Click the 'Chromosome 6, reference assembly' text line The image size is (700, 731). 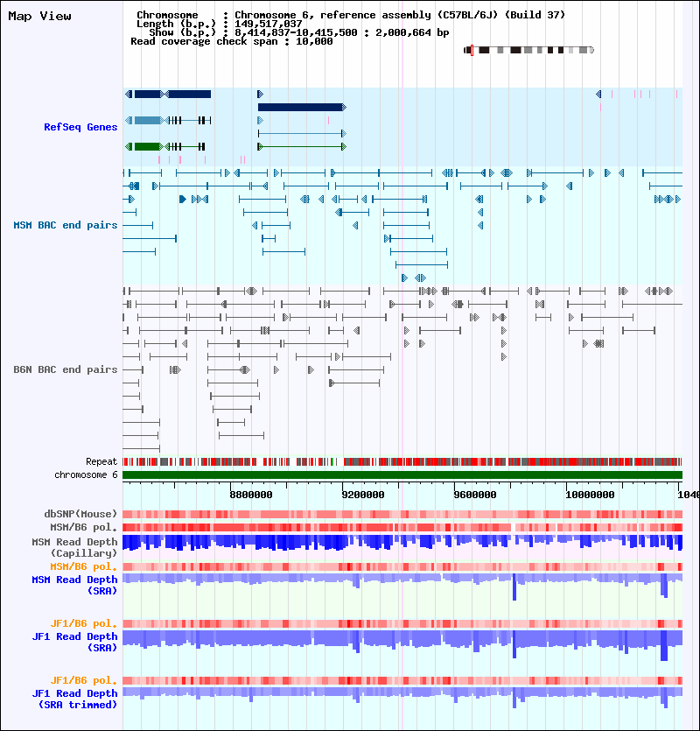(x=351, y=15)
